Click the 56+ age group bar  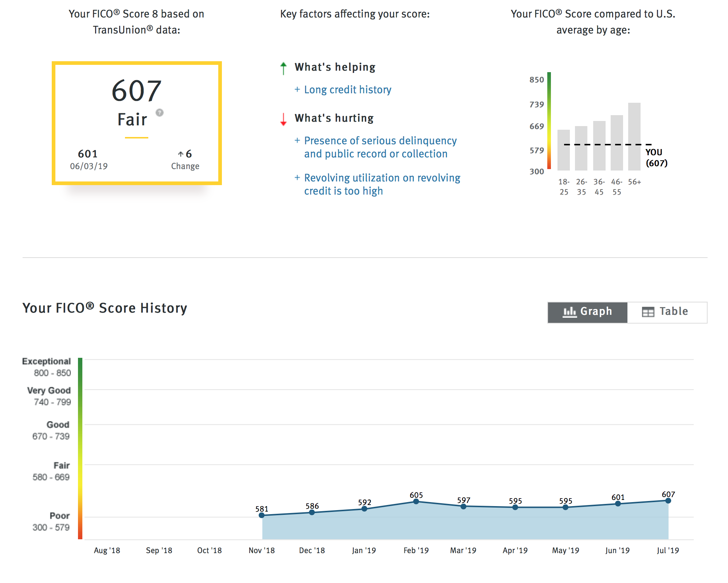click(x=634, y=137)
